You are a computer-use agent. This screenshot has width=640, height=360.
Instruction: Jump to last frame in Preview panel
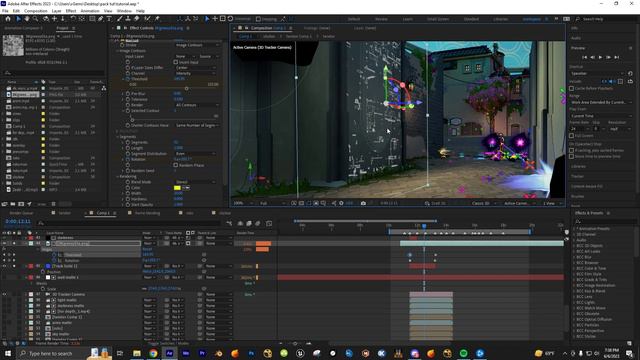[x=617, y=58]
